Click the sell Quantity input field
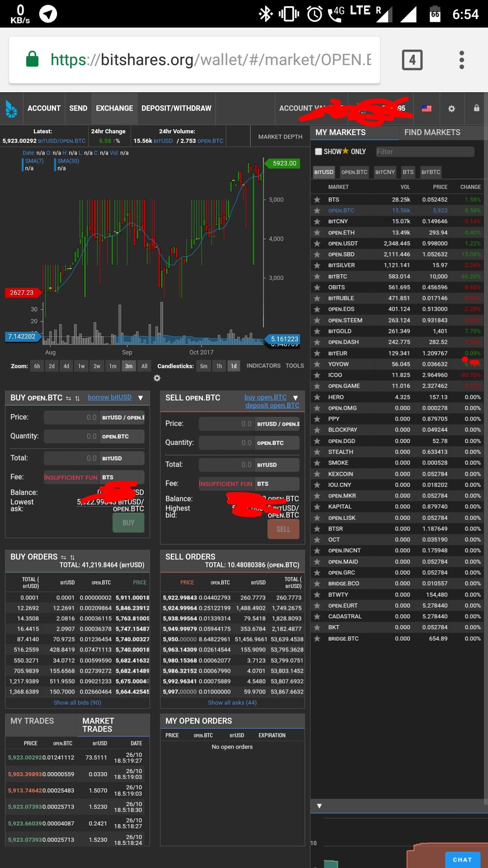 coord(226,443)
